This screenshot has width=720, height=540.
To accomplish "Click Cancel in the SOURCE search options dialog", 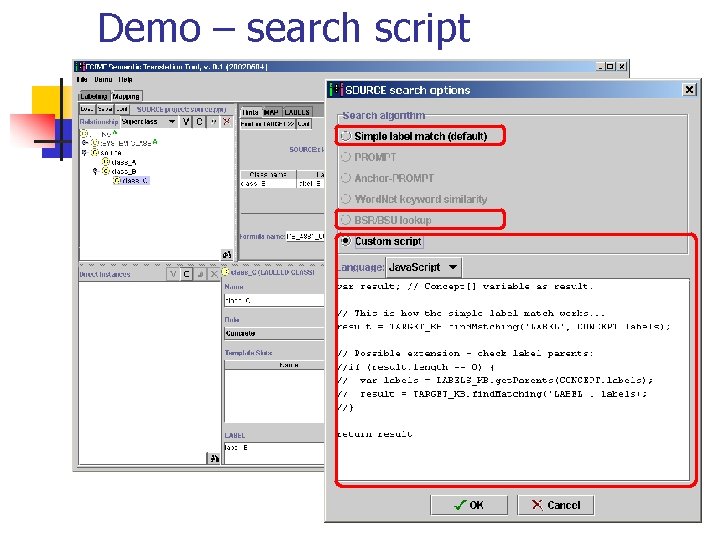I will click(556, 505).
